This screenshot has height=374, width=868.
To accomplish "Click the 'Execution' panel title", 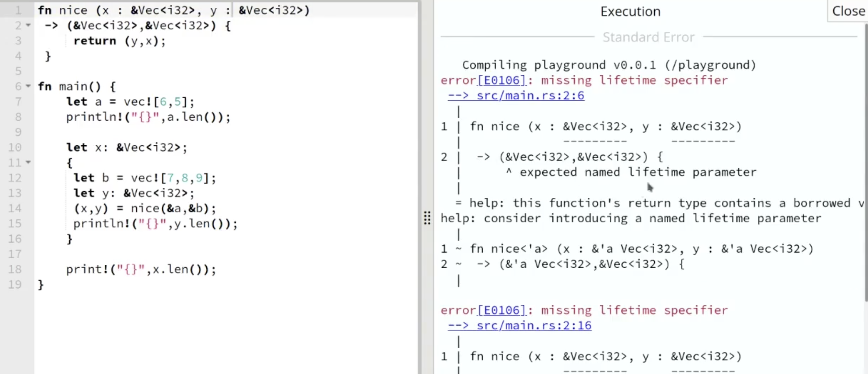I will (x=630, y=11).
